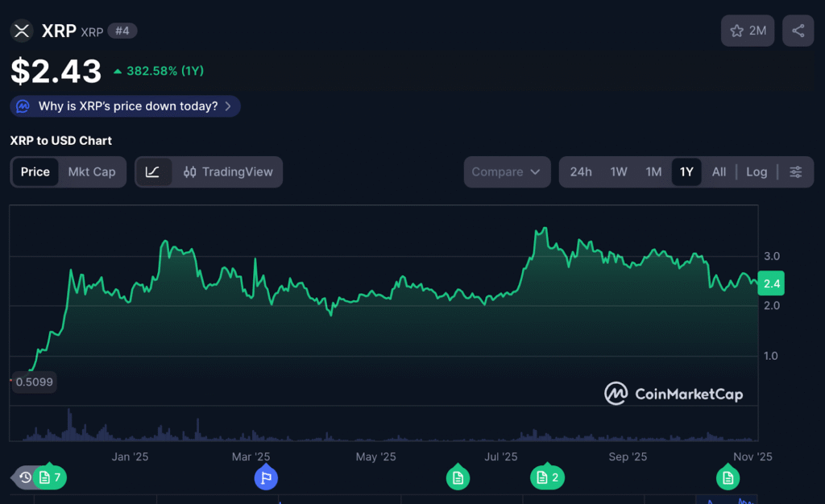Switch to TradingView chart
The width and height of the screenshot is (825, 504).
pos(229,171)
